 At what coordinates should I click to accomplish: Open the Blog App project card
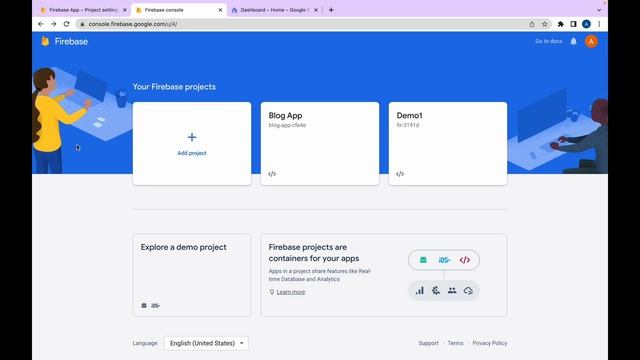point(320,144)
